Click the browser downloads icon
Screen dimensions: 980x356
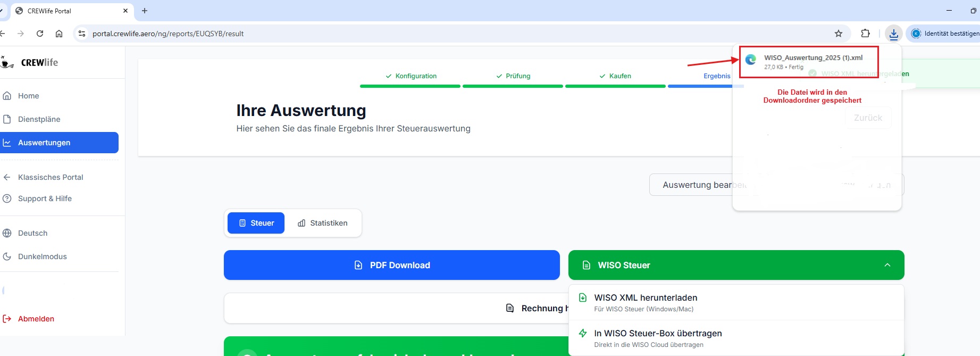coord(894,34)
